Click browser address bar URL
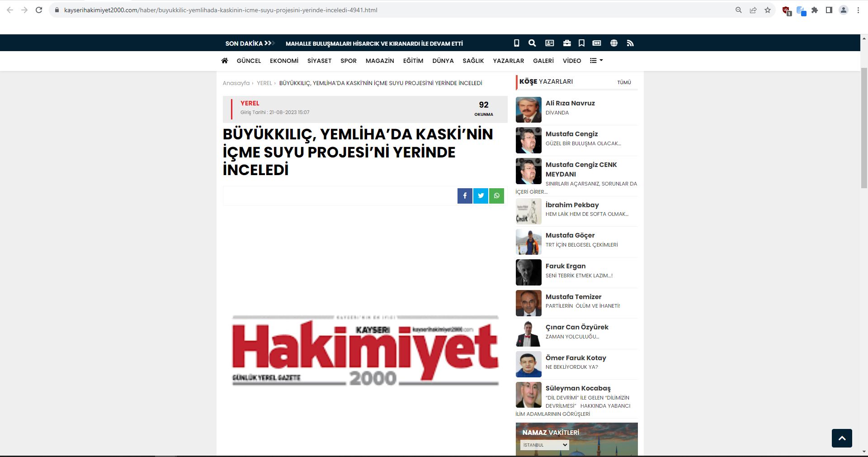 click(x=221, y=10)
